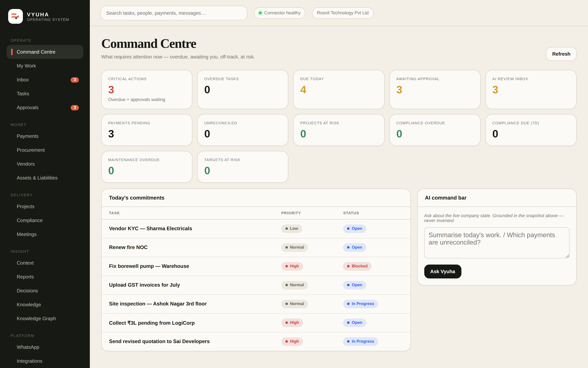Open Command Centre in sidebar
This screenshot has height=368, width=588.
[45, 52]
